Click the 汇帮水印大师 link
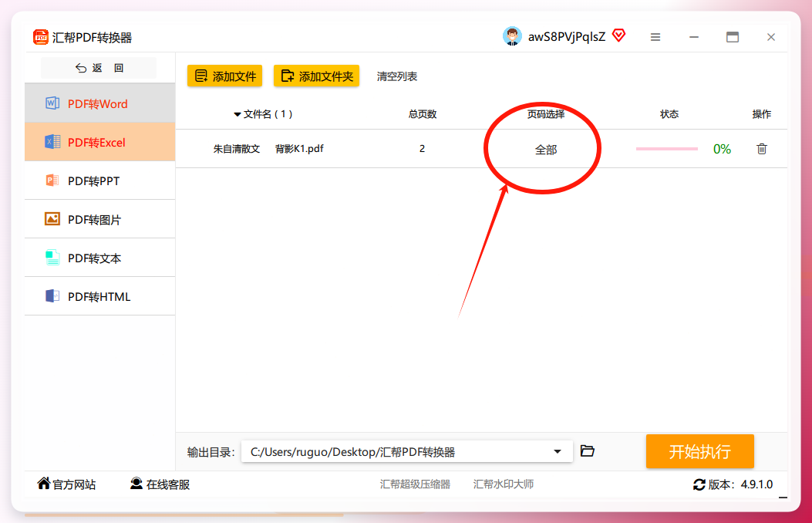This screenshot has height=523, width=812. (x=504, y=484)
